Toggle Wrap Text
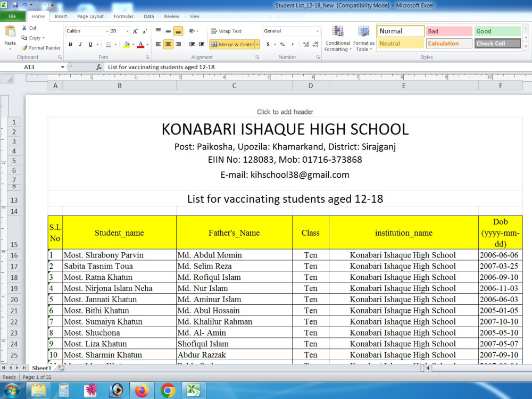Viewport: 532px width, 399px height. [x=226, y=31]
